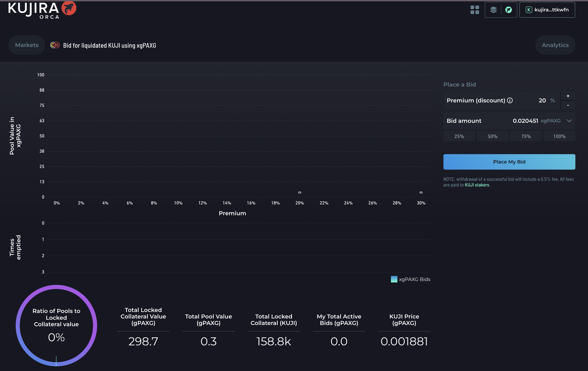Open the Analytics tab
The image size is (588, 371).
click(x=555, y=45)
